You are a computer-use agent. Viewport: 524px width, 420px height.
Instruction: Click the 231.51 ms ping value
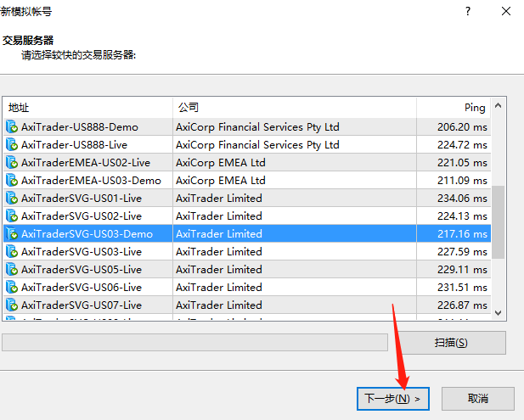coord(462,287)
